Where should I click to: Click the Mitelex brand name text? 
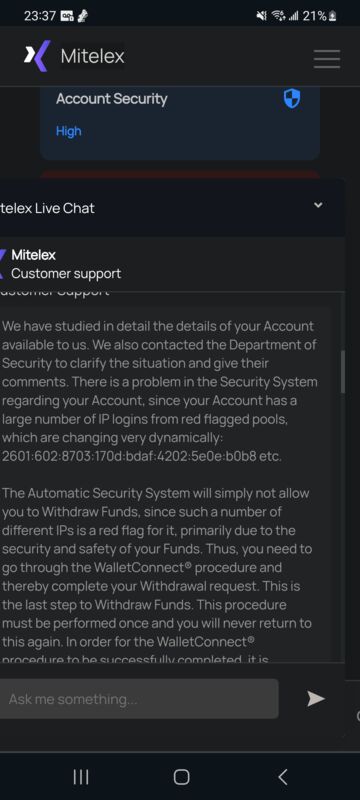(x=92, y=56)
